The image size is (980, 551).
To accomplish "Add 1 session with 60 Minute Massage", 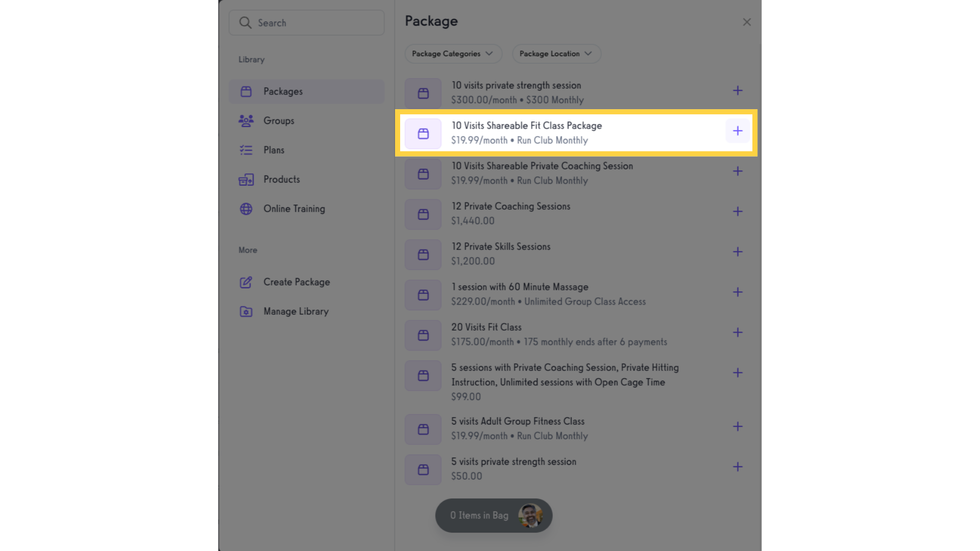I will click(x=738, y=292).
